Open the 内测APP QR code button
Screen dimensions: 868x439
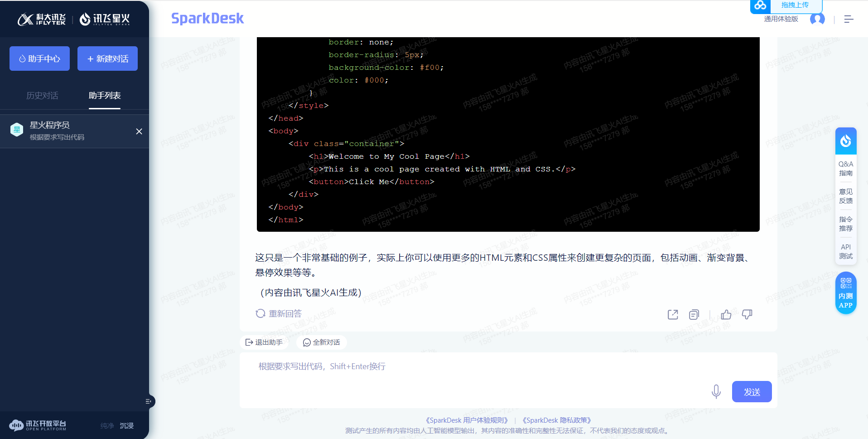pyautogui.click(x=846, y=293)
